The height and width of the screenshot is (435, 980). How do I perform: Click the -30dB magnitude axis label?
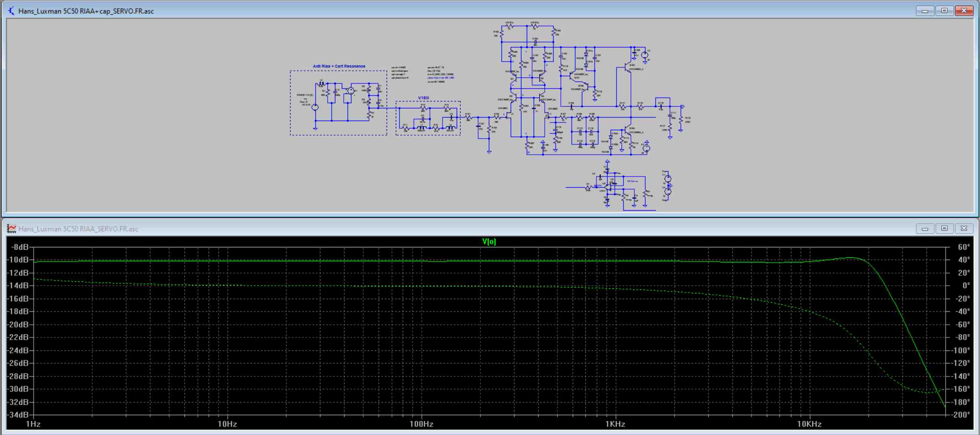click(x=18, y=389)
